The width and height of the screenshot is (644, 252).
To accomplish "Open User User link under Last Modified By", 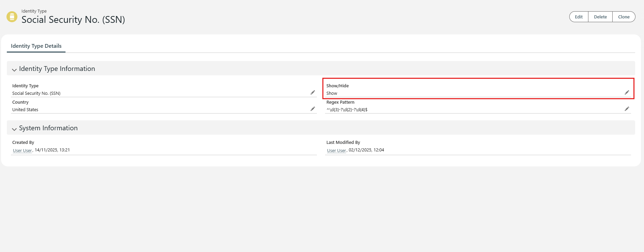I will (x=336, y=150).
